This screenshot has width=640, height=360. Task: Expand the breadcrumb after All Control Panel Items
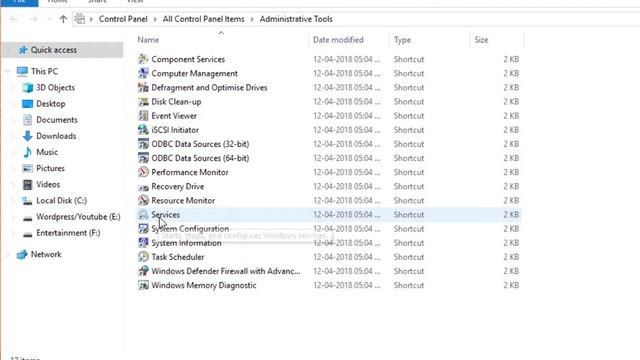coord(252,19)
